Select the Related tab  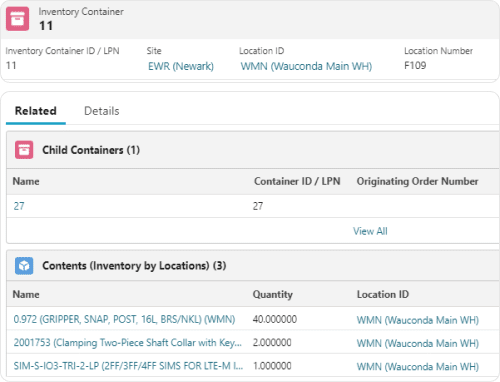point(36,111)
